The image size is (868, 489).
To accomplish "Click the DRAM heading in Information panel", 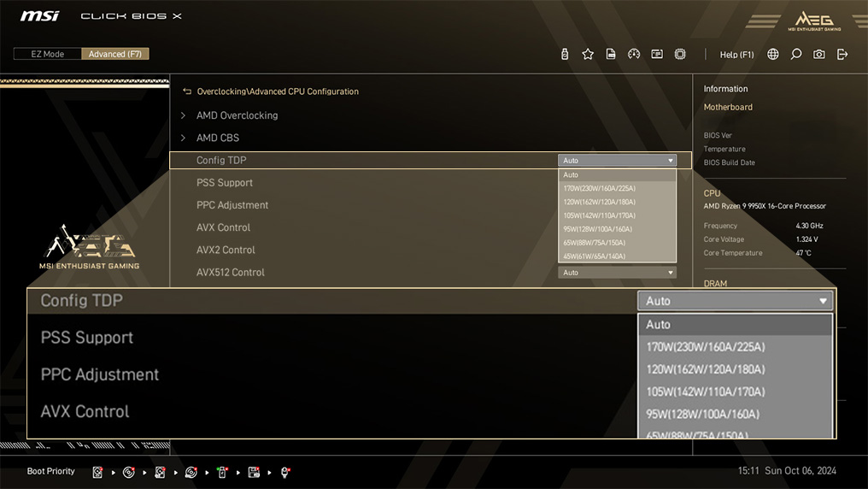I will click(x=715, y=284).
